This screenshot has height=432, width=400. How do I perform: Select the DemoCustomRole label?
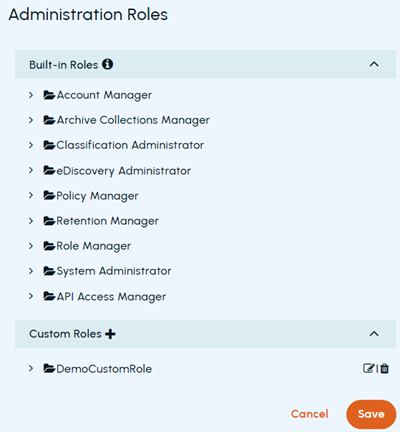click(x=104, y=369)
